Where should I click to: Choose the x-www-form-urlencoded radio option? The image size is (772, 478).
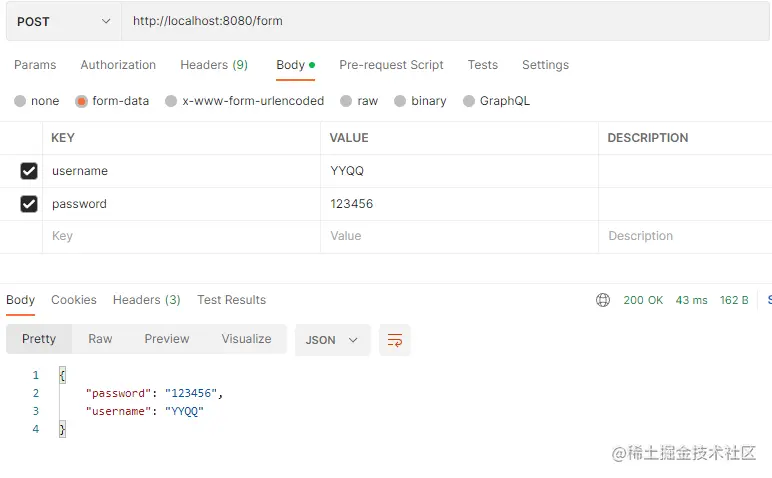171,101
